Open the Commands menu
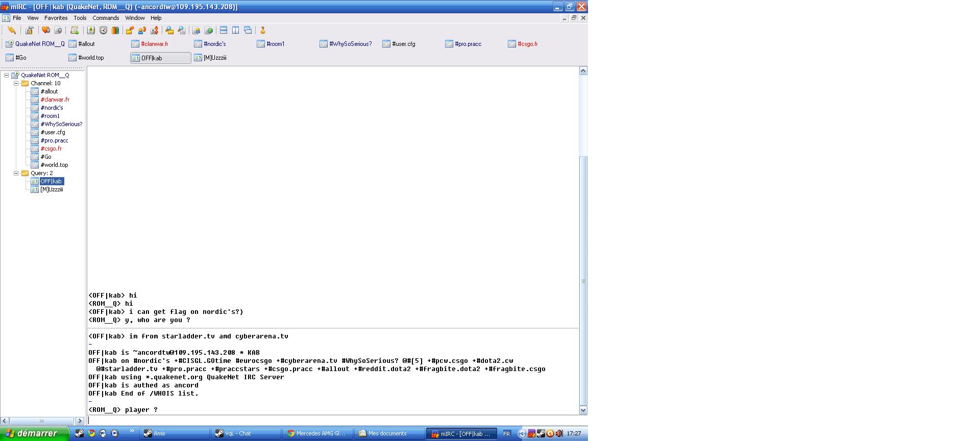This screenshot has height=441, width=980. click(x=106, y=18)
